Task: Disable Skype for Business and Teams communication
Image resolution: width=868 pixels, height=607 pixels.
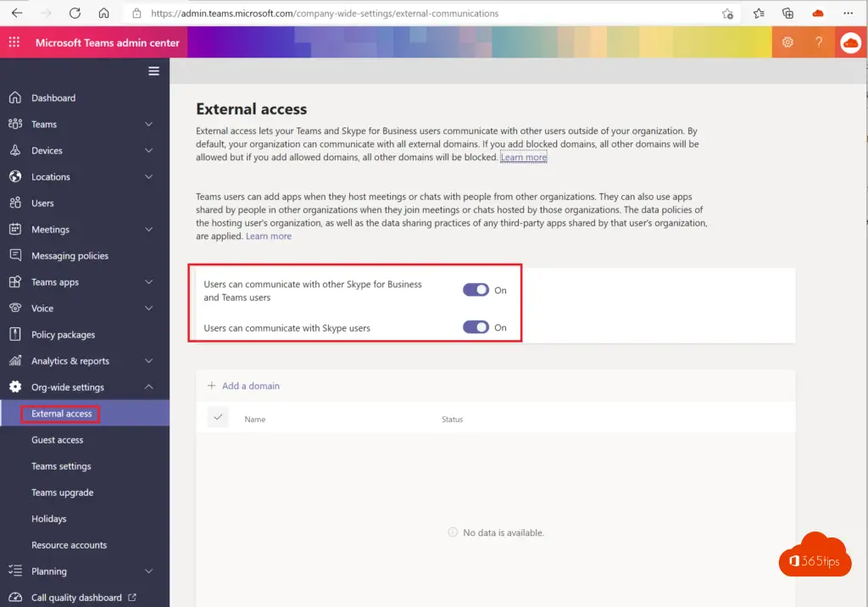Action: point(476,290)
